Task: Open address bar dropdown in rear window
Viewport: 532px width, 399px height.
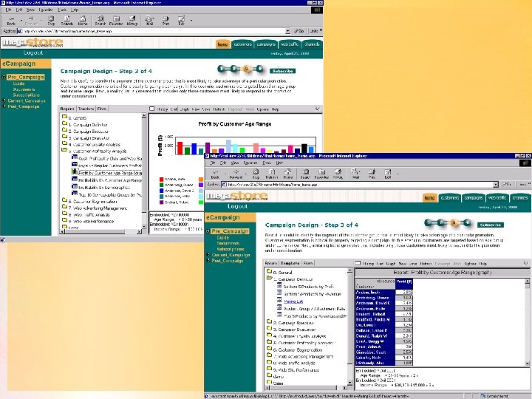Action: coord(287,31)
